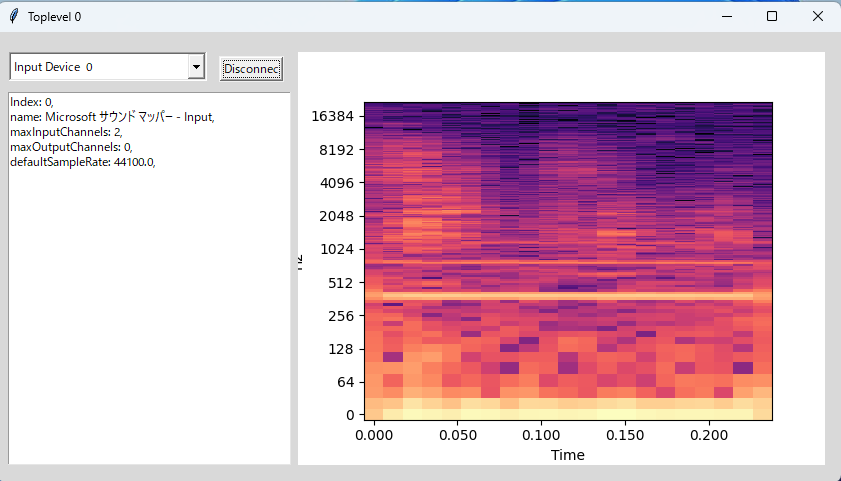Click the device name line mentioning Microsoft
The width and height of the screenshot is (841, 481).
tap(112, 117)
